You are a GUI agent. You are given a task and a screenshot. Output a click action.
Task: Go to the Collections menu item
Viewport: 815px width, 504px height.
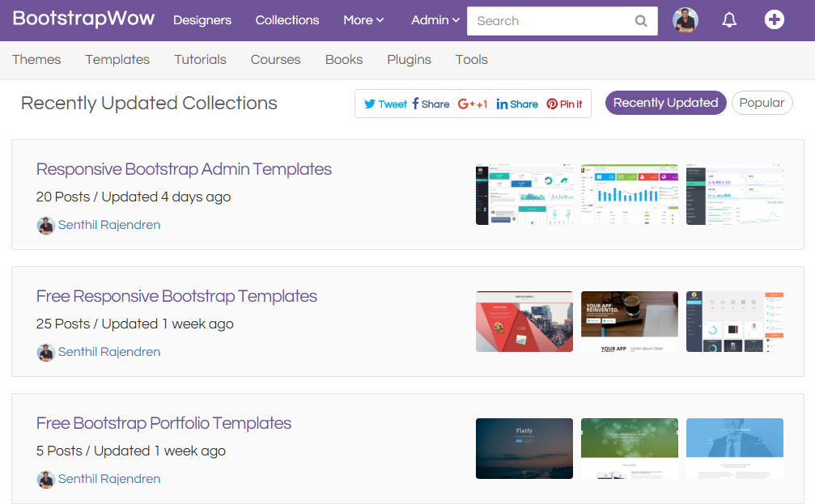tap(287, 20)
